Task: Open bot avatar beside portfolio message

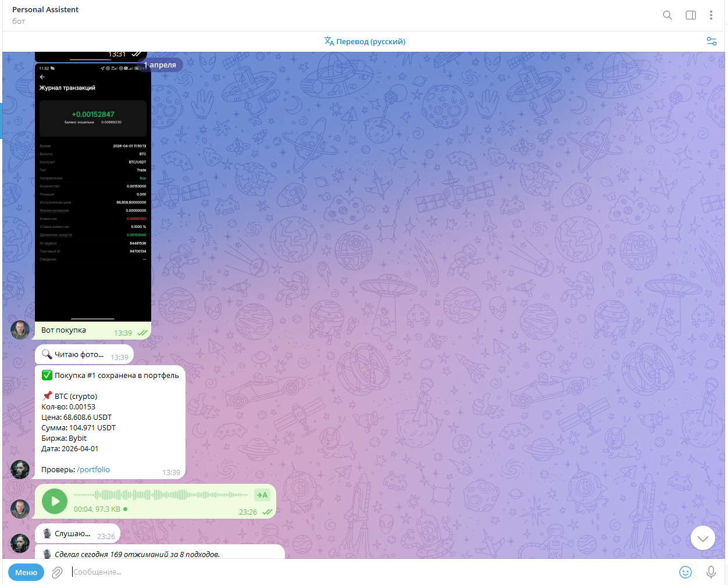Action: coord(20,469)
